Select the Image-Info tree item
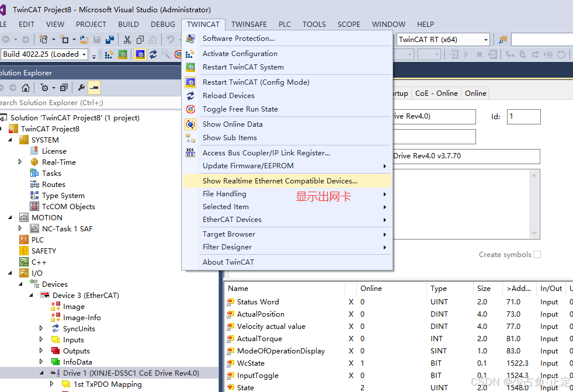Viewport: 573px width, 392px height. [82, 317]
